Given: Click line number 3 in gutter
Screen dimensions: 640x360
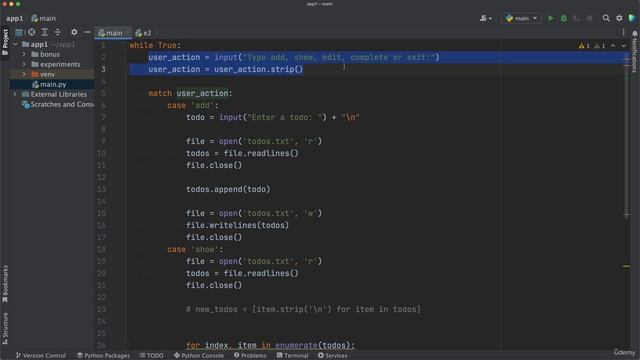Looking at the screenshot, I should tap(103, 69).
